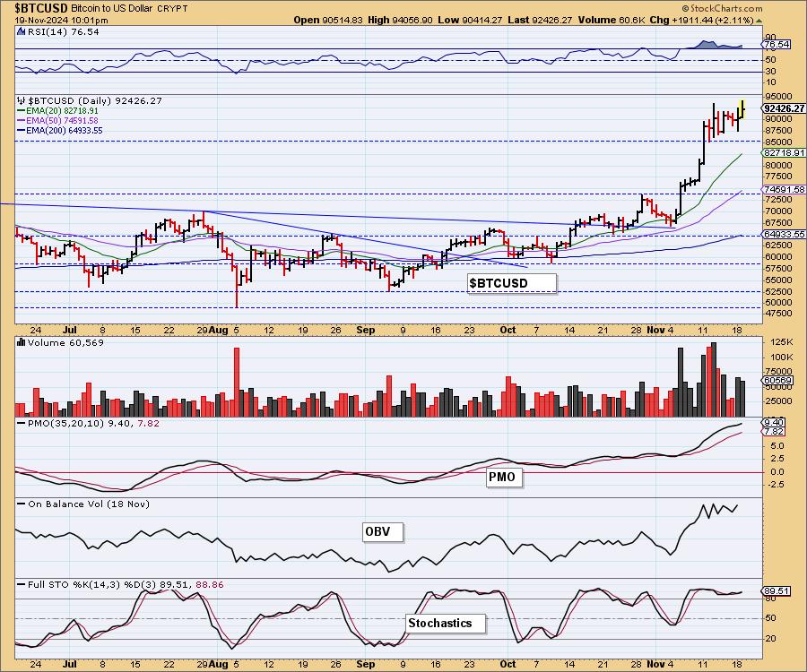
Task: Click the Open 90514.83 value
Action: point(328,20)
